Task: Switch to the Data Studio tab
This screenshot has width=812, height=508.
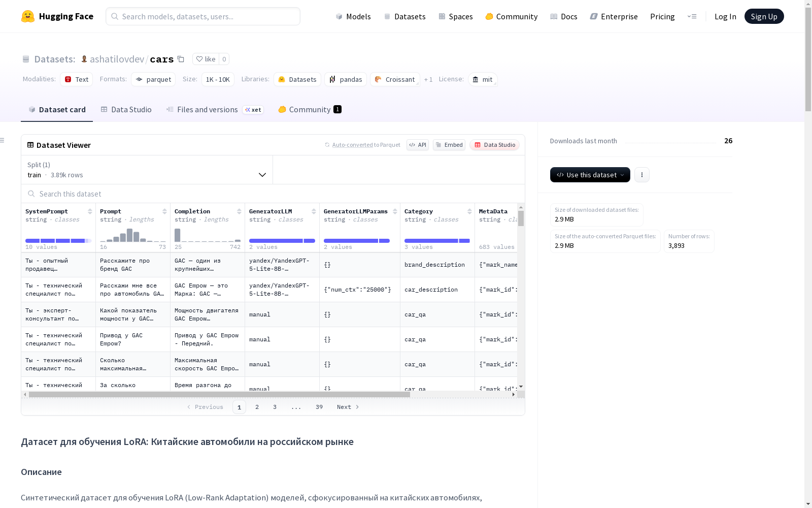Action: (126, 110)
